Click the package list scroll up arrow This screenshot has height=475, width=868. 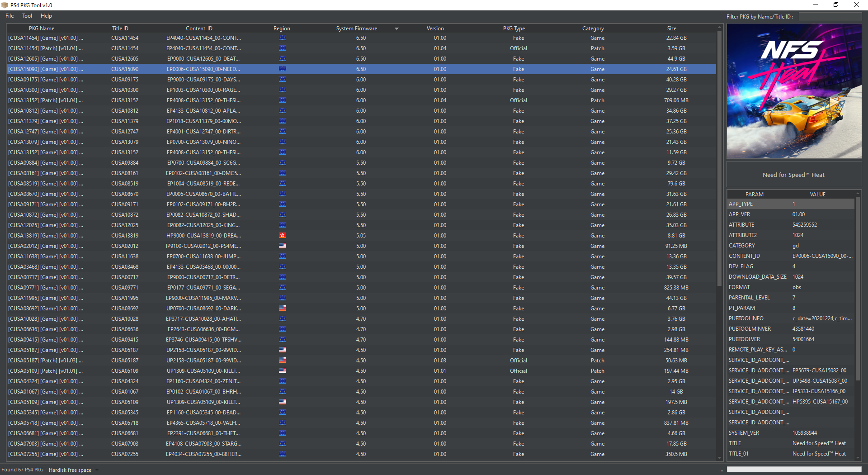tap(719, 28)
